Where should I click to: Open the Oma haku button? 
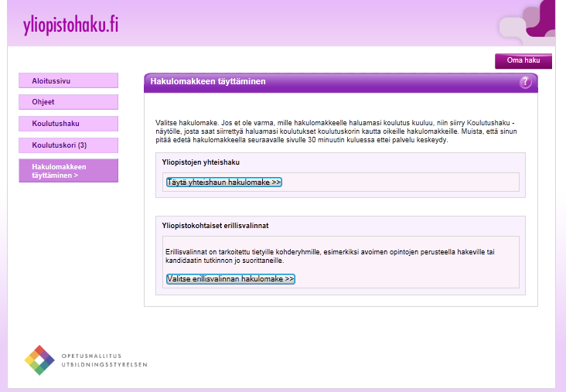pos(523,60)
